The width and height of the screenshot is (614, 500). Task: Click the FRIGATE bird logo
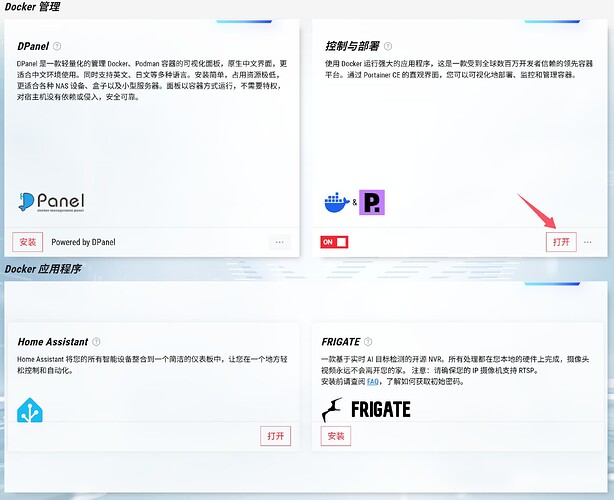click(x=332, y=410)
